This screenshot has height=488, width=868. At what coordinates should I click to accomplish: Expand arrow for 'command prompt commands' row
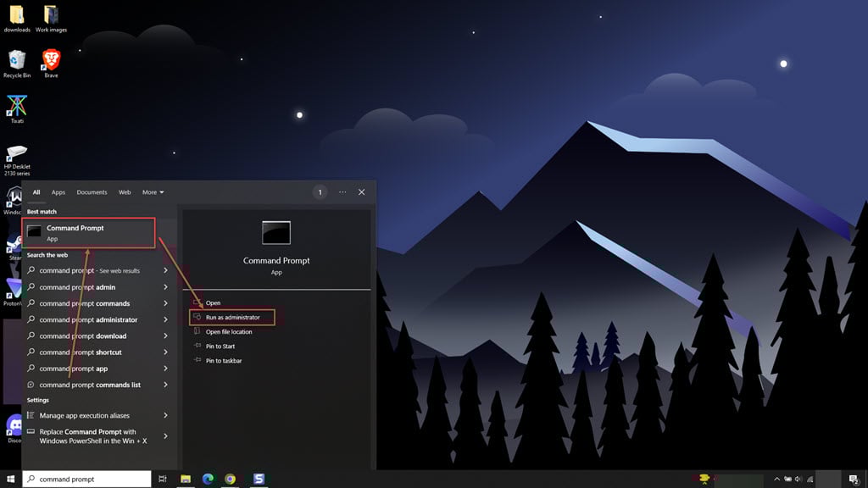[165, 303]
